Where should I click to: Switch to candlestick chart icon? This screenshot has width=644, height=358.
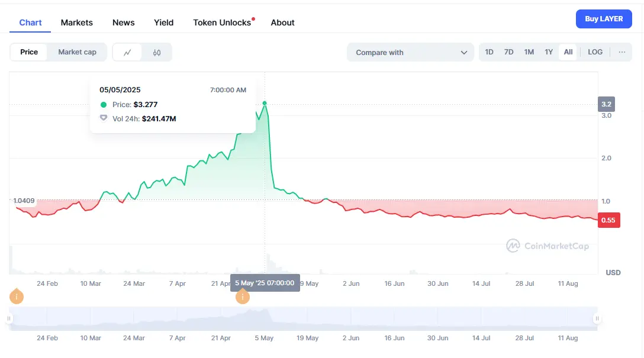pos(157,52)
